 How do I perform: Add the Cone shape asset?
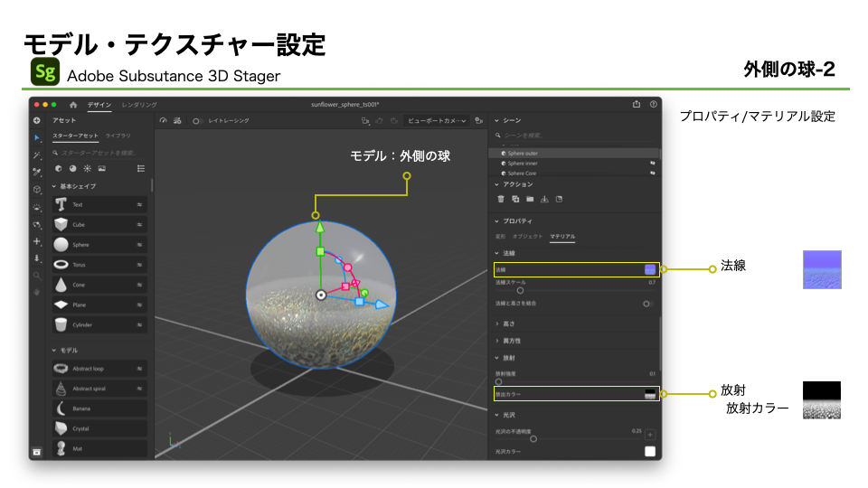99,285
